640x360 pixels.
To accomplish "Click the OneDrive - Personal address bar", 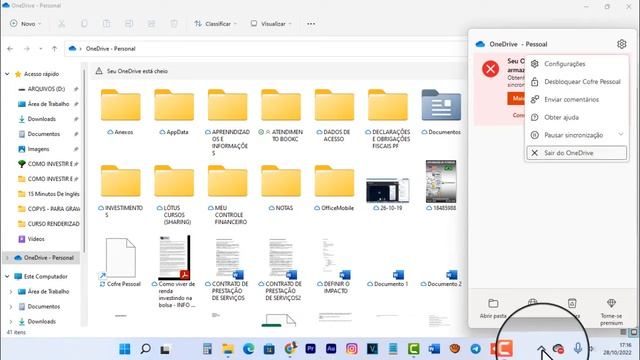I will pyautogui.click(x=265, y=49).
